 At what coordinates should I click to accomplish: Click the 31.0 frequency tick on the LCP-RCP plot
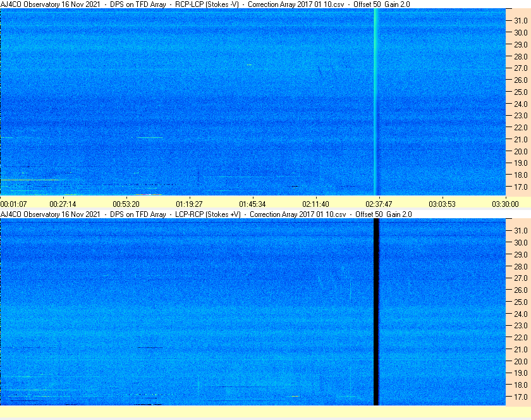pos(520,230)
